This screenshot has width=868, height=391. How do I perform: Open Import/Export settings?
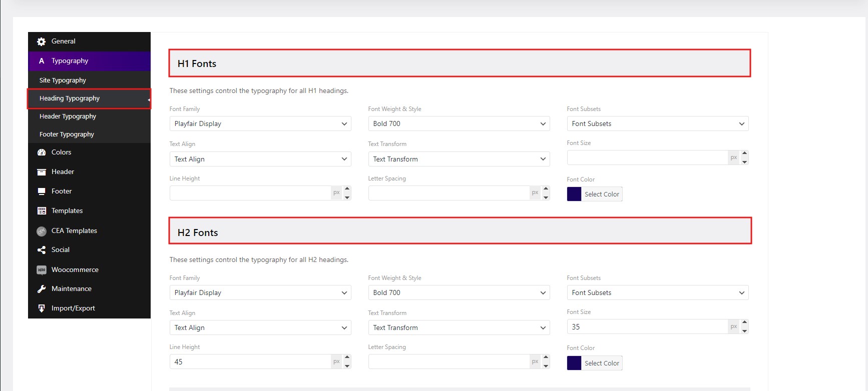coord(89,308)
